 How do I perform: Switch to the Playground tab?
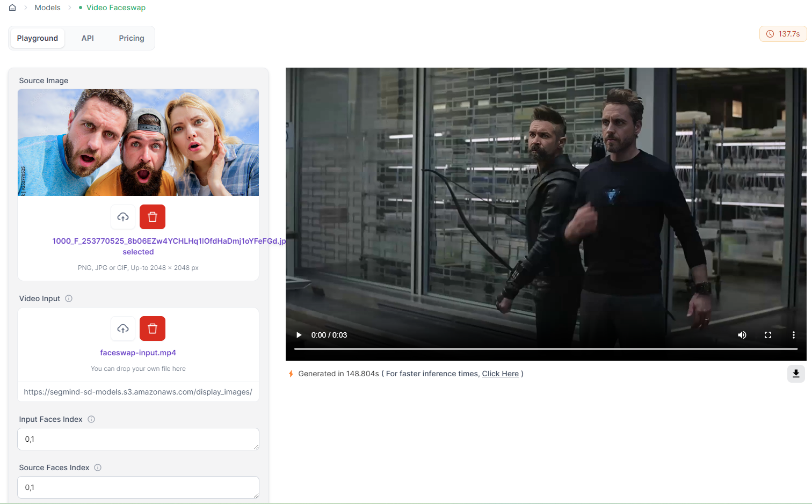38,38
